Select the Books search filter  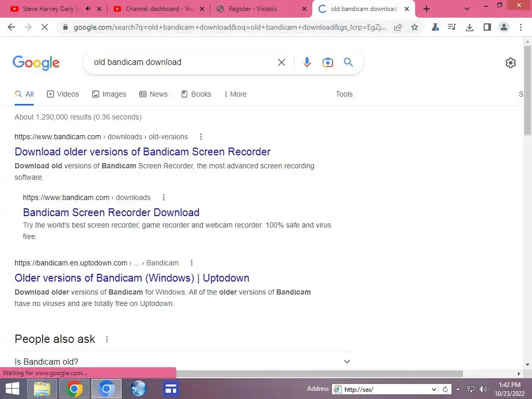tap(196, 94)
